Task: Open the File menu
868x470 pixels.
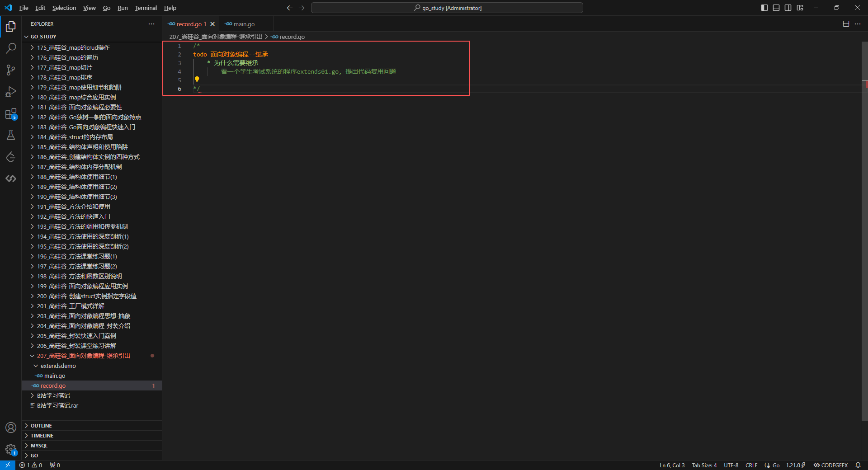Action: (24, 8)
